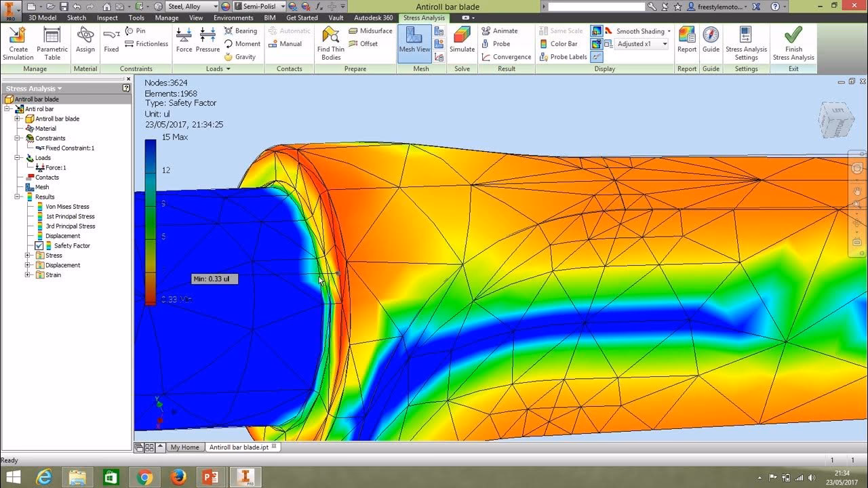Image resolution: width=868 pixels, height=488 pixels.
Task: Open the Convergence plot
Action: [x=507, y=57]
